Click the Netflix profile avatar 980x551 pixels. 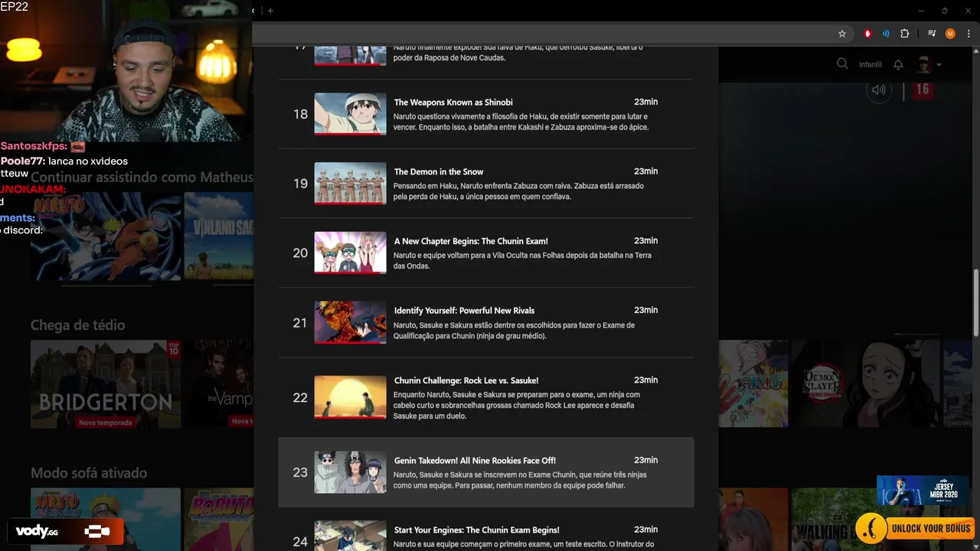click(x=923, y=64)
